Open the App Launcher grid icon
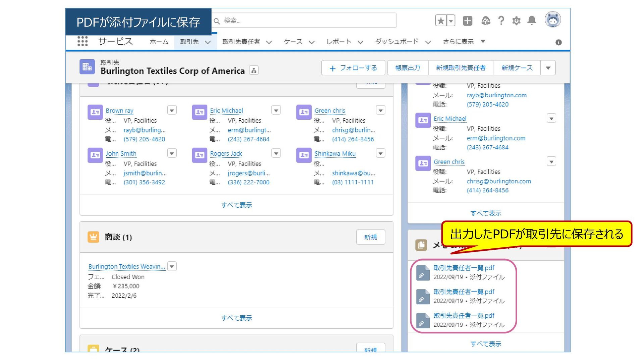 [83, 41]
